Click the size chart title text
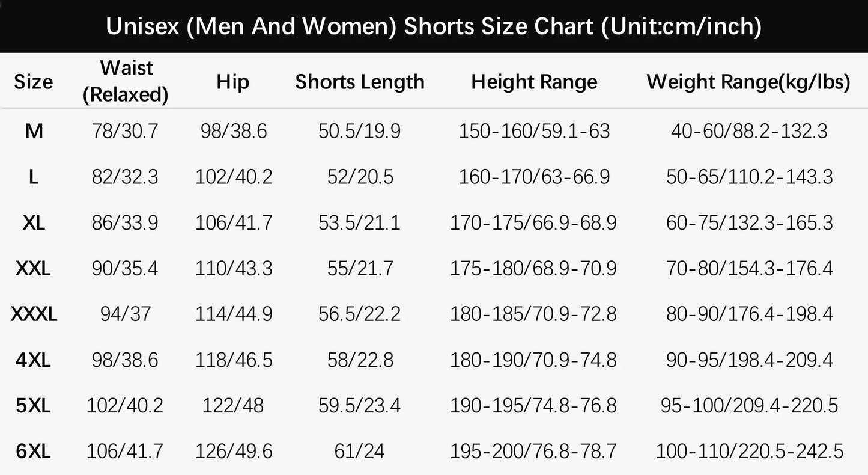Viewport: 868px width, 475px height. point(434,26)
